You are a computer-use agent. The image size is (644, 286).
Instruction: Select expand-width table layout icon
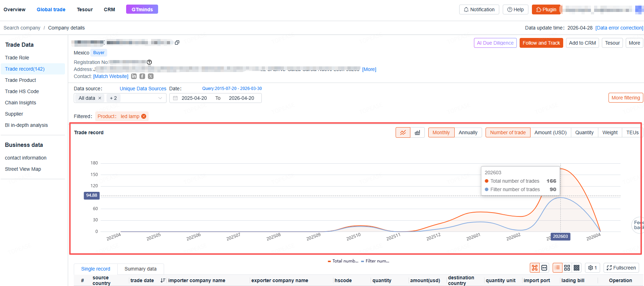(x=544, y=268)
